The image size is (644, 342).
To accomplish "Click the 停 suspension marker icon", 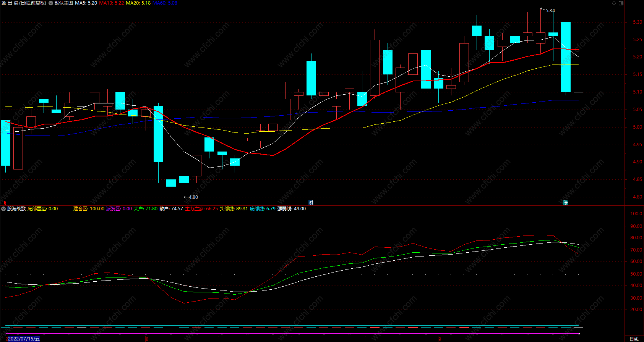I will point(565,202).
